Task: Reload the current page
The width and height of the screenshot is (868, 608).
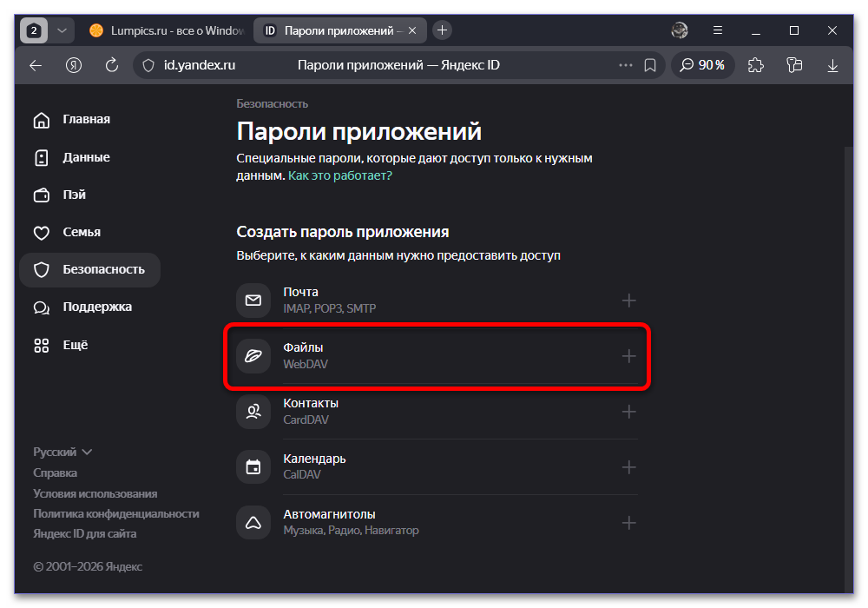Action: [112, 65]
